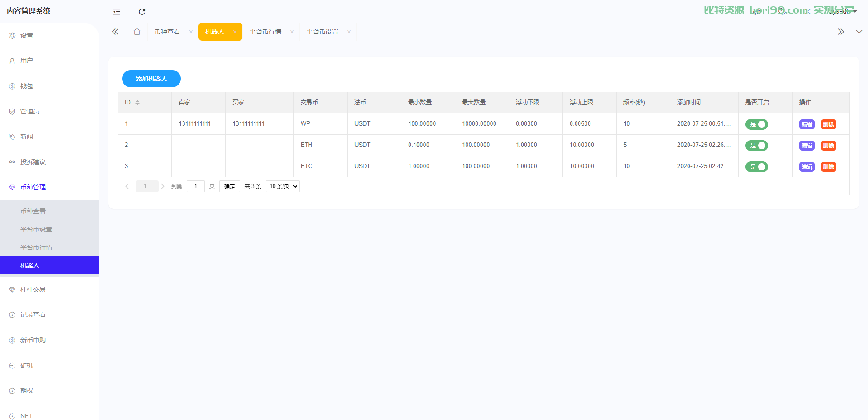
Task: Click the icon beside 矿机
Action: point(12,365)
